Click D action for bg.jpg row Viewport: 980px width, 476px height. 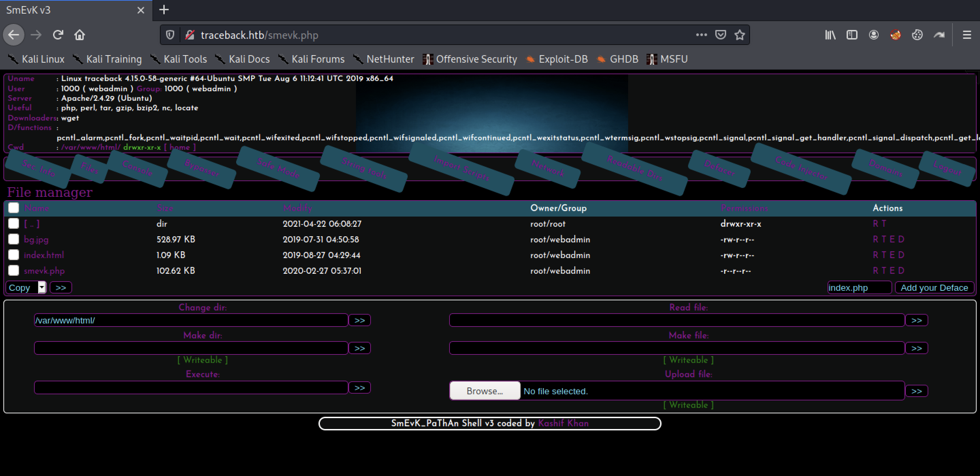(x=901, y=239)
